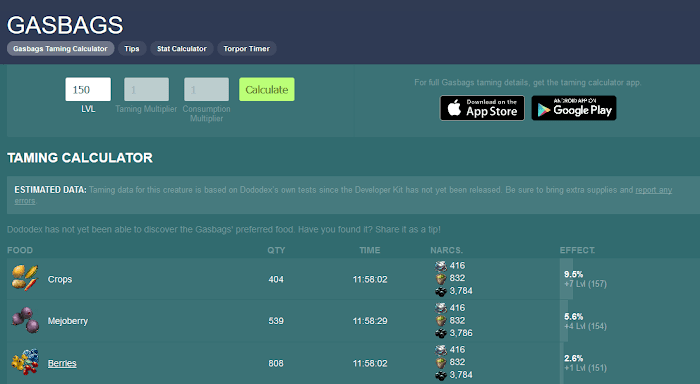
Task: Click the narcoberry icon beside 3,784 in Berries row
Action: (441, 375)
